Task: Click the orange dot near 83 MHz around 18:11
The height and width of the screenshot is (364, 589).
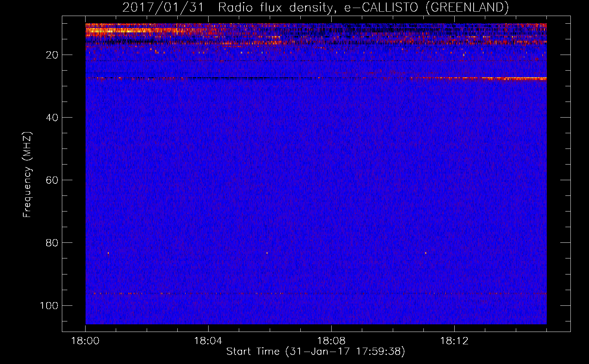Action: [x=426, y=253]
